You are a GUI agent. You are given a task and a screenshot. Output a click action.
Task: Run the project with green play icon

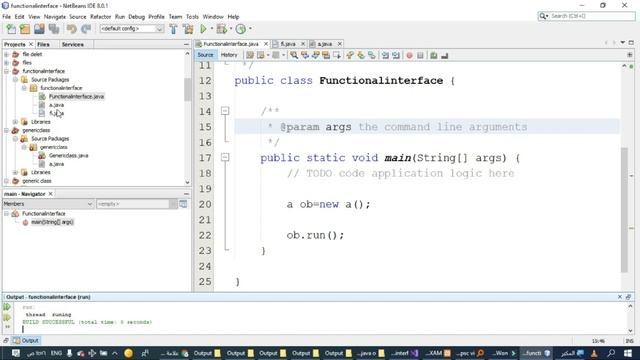tap(203, 29)
